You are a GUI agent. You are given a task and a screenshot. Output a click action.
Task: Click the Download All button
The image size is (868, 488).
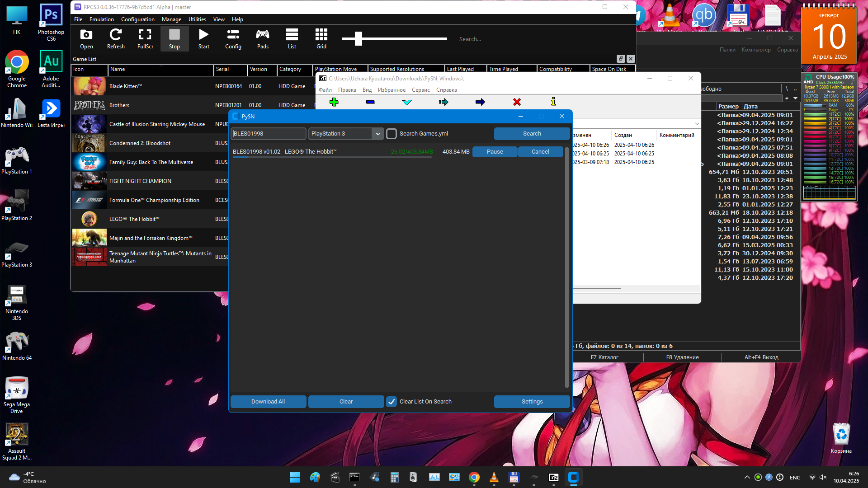point(268,402)
